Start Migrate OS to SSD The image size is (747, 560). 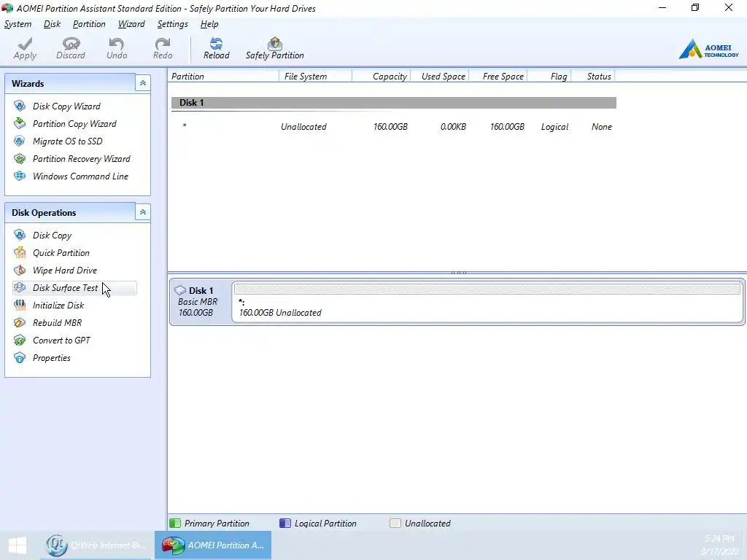[x=68, y=141]
